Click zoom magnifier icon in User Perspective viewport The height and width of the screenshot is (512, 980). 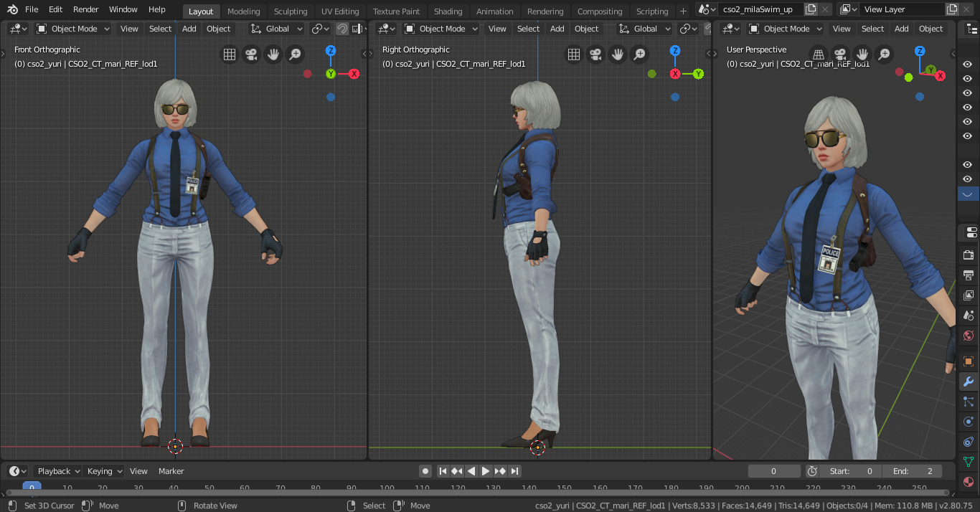coord(884,54)
